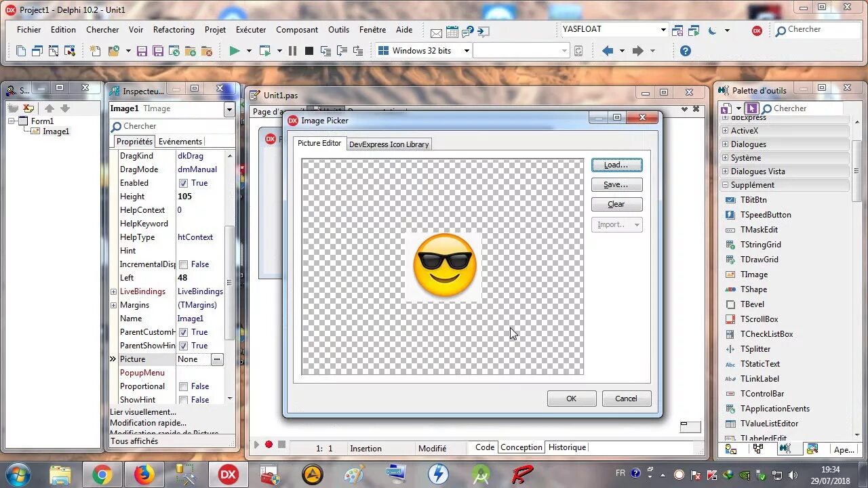This screenshot has width=868, height=488.
Task: Open the Composant menu
Action: (297, 30)
